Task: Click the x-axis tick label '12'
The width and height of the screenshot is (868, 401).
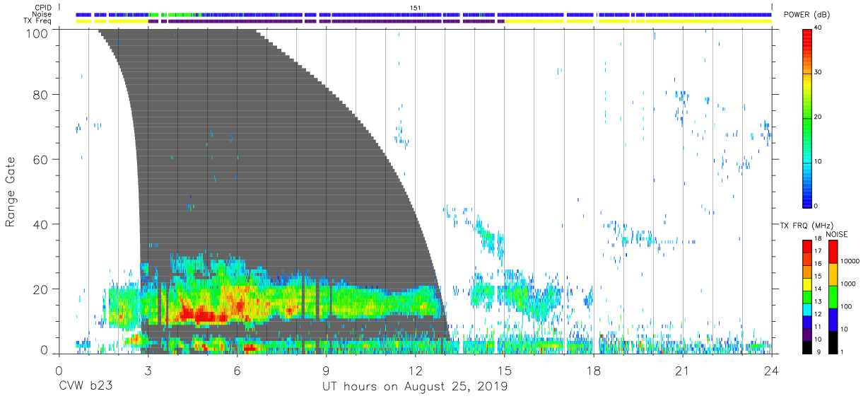Action: pyautogui.click(x=415, y=371)
